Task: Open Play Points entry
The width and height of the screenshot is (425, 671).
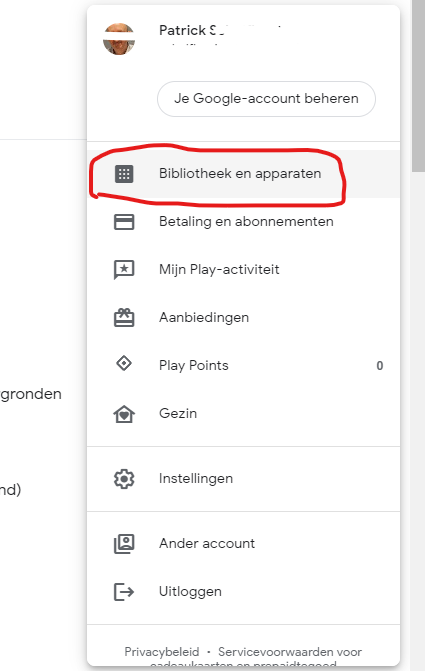Action: point(243,365)
